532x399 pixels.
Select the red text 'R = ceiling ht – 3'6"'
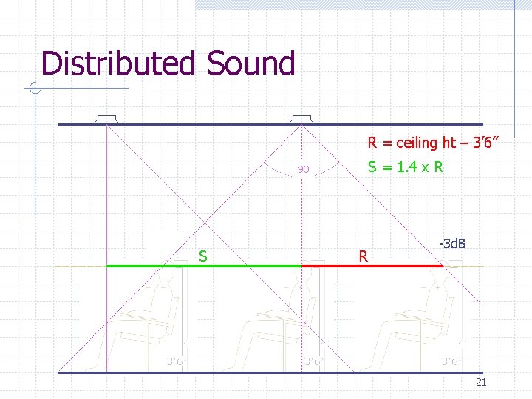click(x=433, y=143)
